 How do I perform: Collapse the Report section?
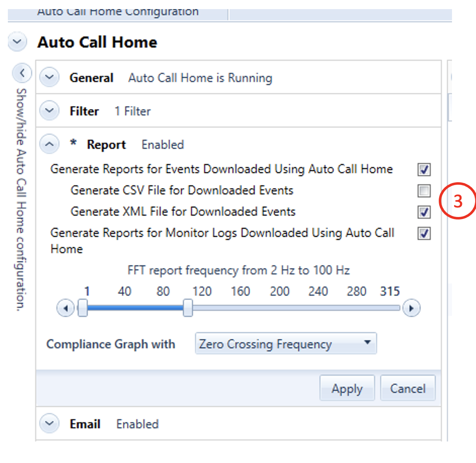(x=49, y=145)
